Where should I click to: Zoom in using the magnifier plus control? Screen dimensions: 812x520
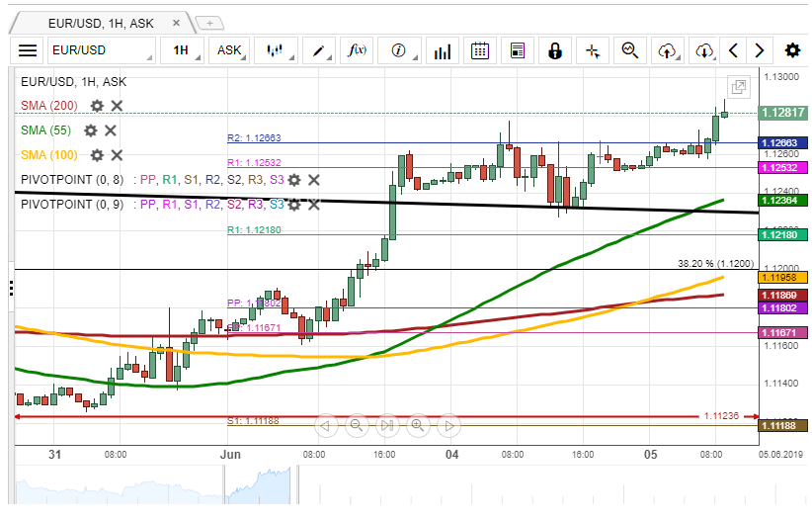pyautogui.click(x=418, y=426)
